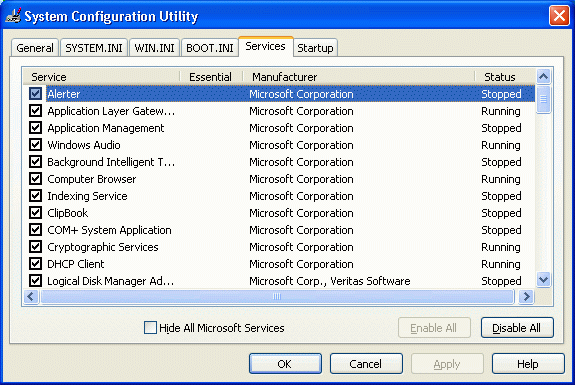Click the scroll up arrow in services list
This screenshot has width=575, height=385.
[x=543, y=77]
